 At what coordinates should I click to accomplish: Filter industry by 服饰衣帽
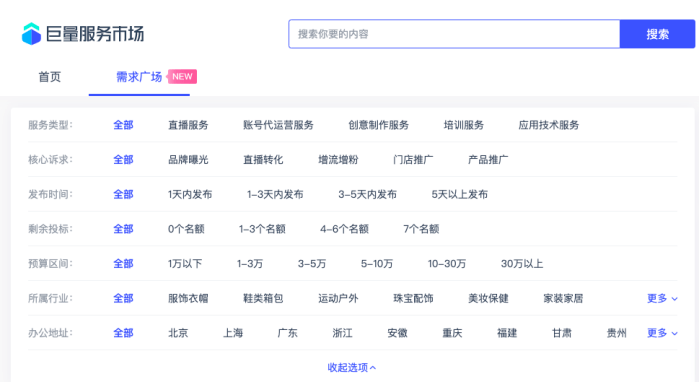pos(188,298)
